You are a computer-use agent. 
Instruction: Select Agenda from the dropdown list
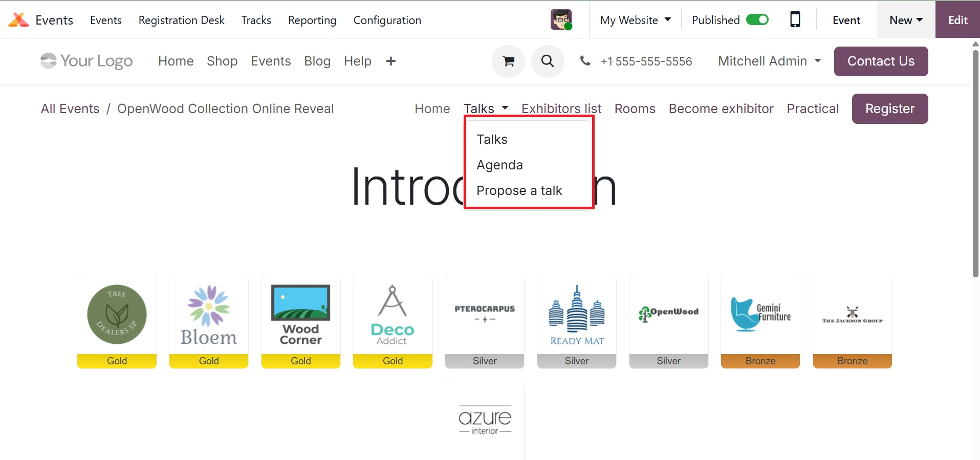pyautogui.click(x=499, y=165)
